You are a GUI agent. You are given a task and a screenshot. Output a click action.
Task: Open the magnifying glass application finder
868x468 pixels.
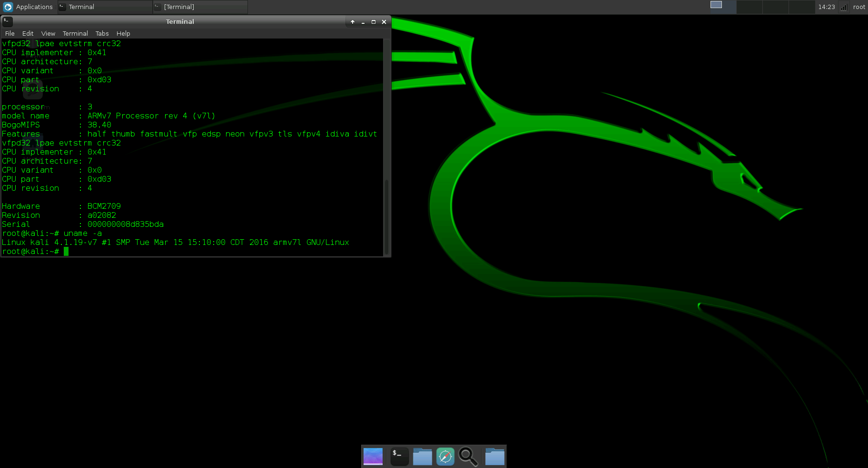468,457
